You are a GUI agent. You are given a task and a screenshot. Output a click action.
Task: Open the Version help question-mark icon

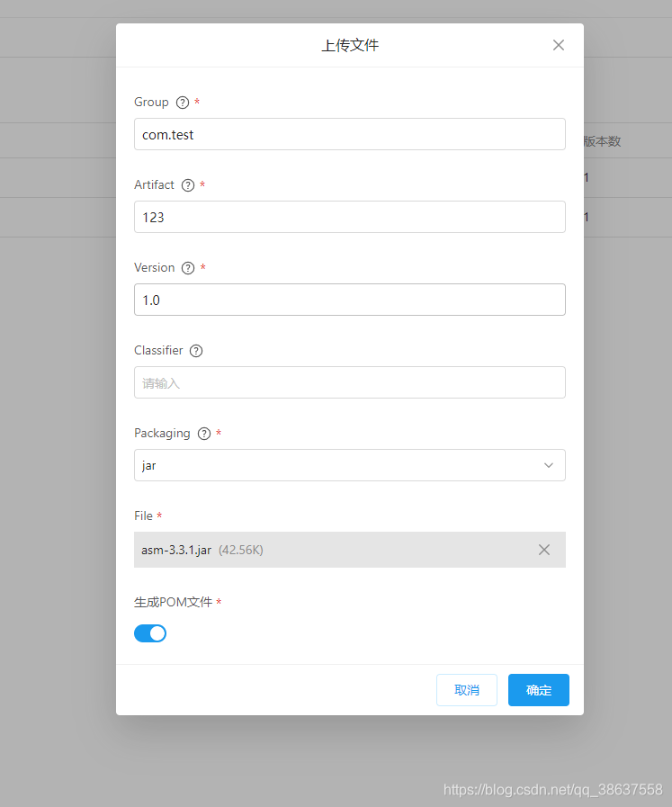coord(188,268)
